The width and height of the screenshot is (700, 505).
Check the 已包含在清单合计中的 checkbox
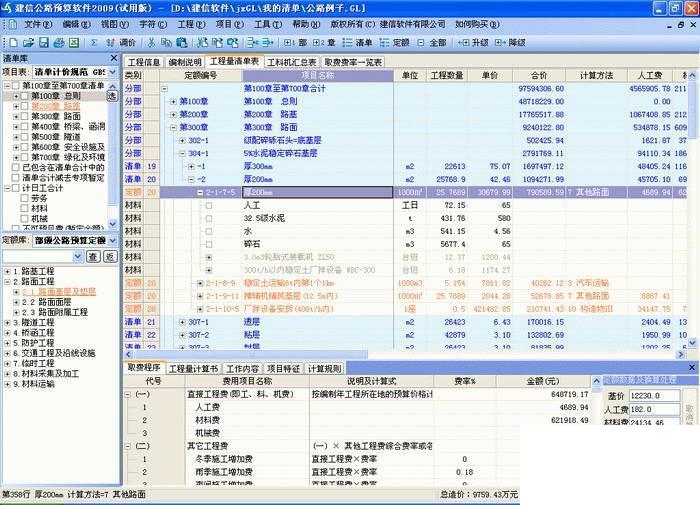16,167
